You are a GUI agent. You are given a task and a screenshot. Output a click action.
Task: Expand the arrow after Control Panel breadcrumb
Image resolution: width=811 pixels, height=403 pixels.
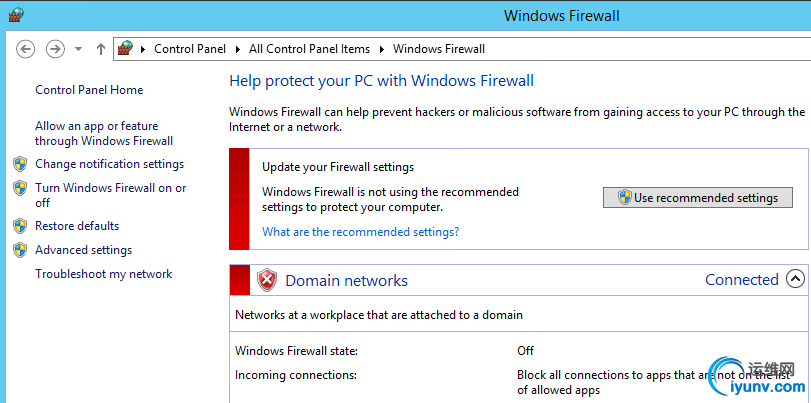(x=239, y=49)
